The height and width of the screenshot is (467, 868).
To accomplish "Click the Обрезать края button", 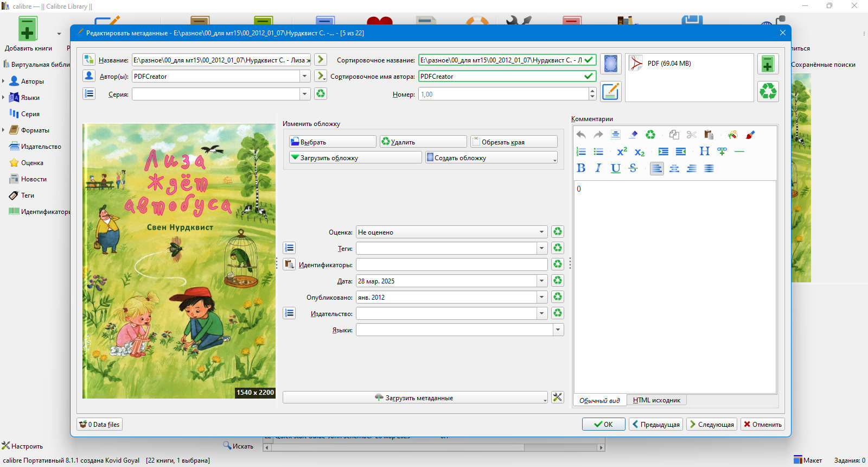I will [514, 142].
